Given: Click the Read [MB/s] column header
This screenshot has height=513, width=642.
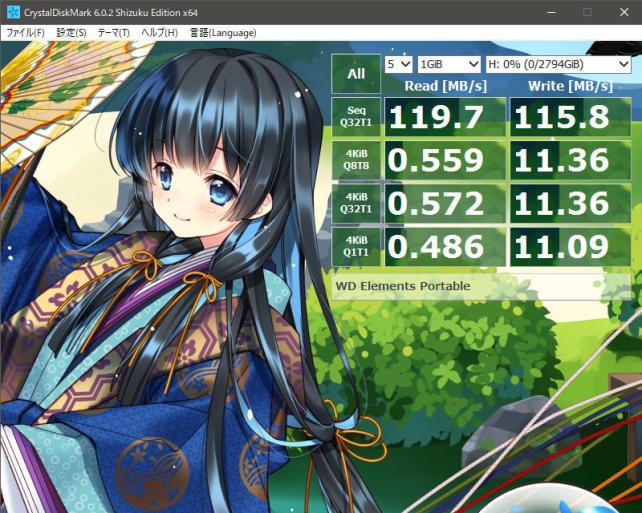Looking at the screenshot, I should pos(445,86).
